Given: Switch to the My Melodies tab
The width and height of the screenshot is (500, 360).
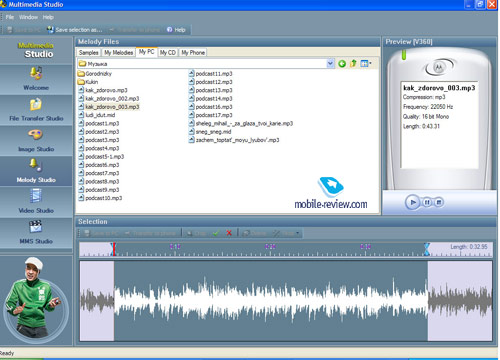Looking at the screenshot, I should pyautogui.click(x=118, y=53).
